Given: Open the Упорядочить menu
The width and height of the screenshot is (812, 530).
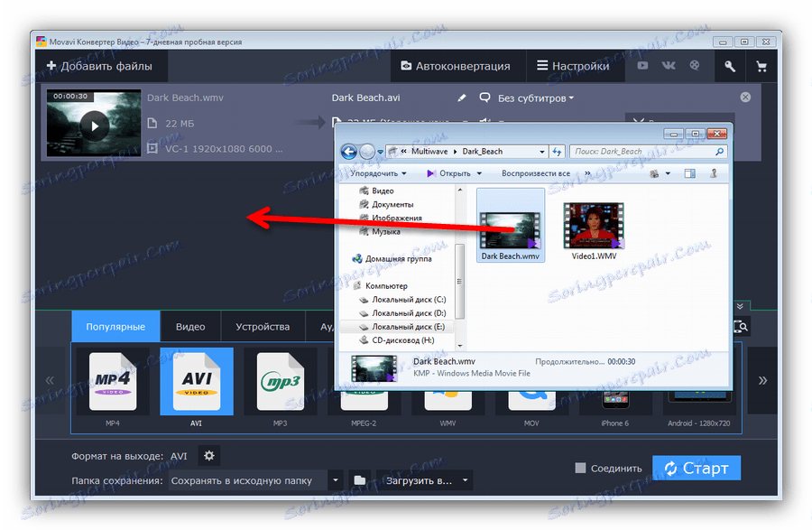Looking at the screenshot, I should click(x=378, y=173).
